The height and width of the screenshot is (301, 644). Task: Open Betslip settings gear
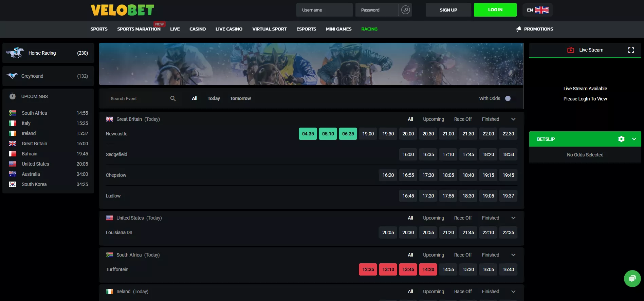coord(621,139)
